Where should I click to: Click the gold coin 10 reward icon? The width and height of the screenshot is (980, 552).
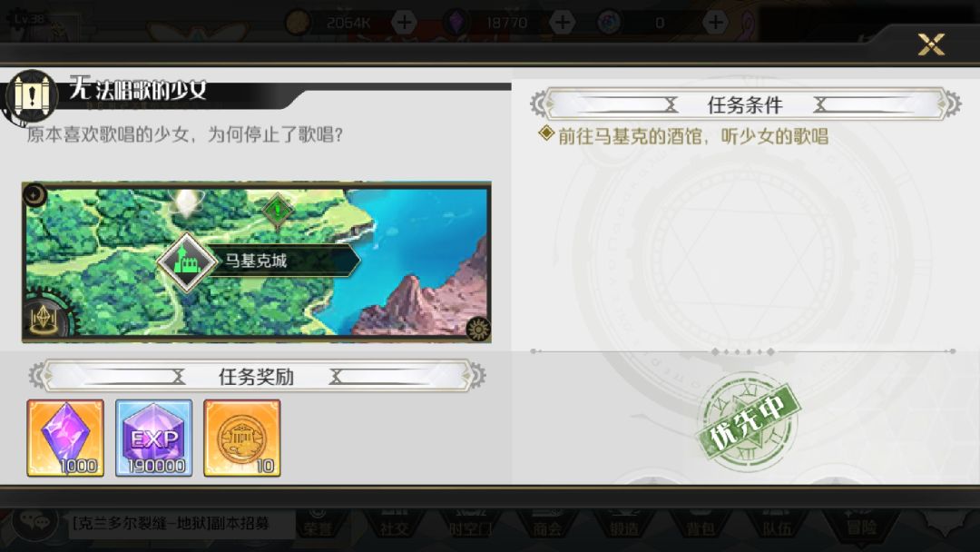(242, 439)
